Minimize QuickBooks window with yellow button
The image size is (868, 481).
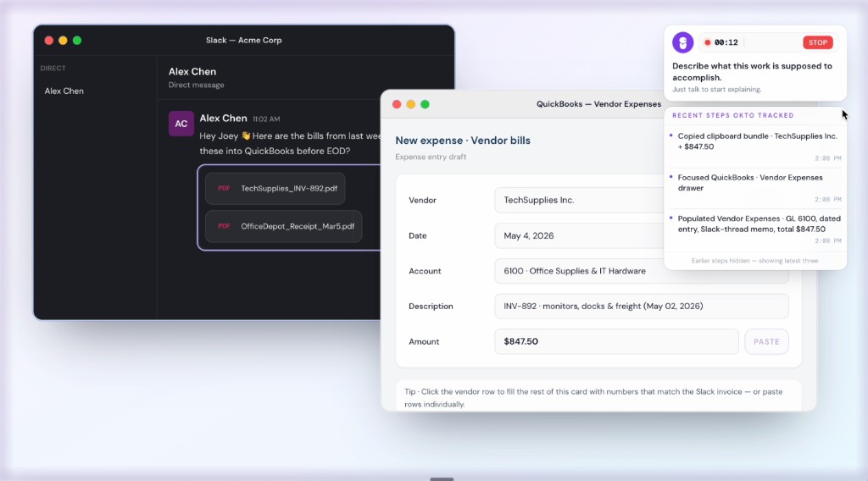(x=411, y=104)
